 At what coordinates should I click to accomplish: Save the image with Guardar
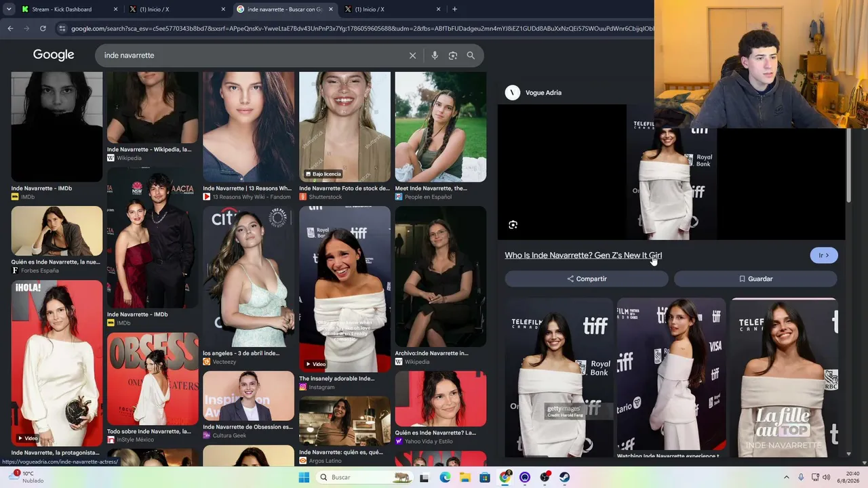(755, 279)
